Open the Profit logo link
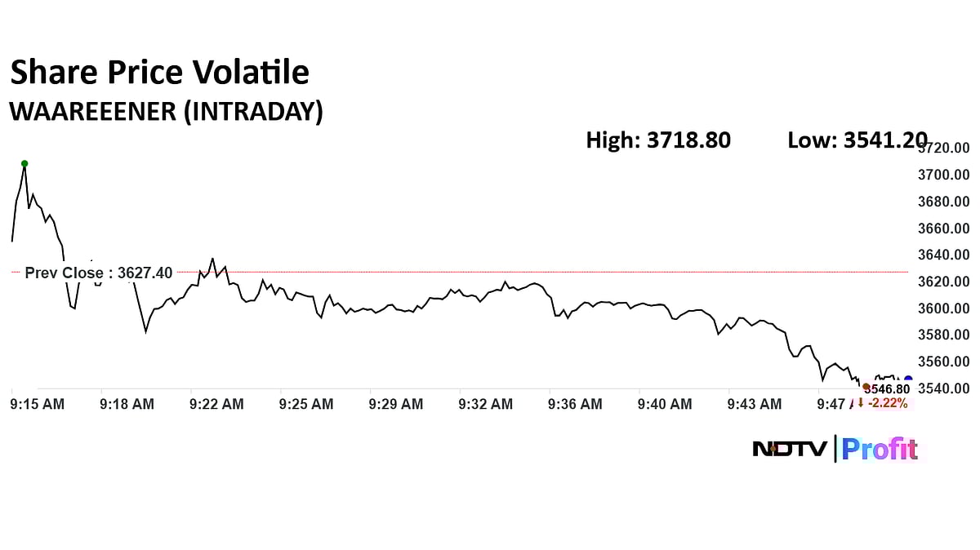The image size is (980, 550). click(880, 449)
